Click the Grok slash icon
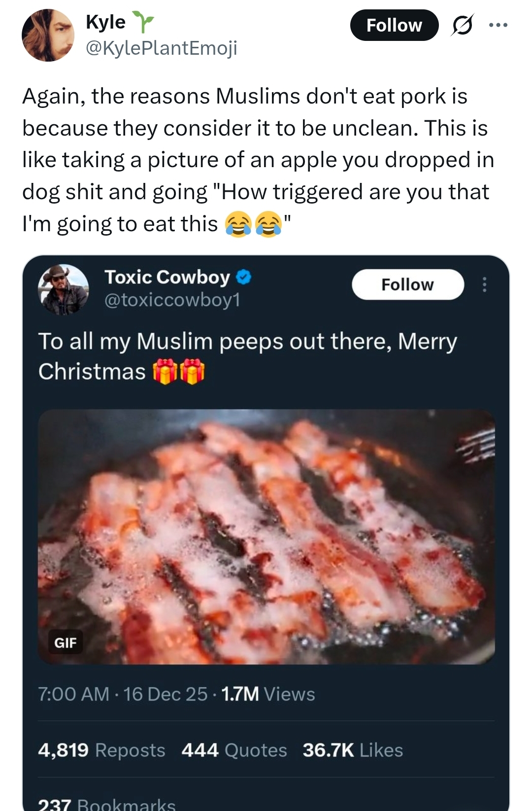The height and width of the screenshot is (811, 532). [462, 25]
